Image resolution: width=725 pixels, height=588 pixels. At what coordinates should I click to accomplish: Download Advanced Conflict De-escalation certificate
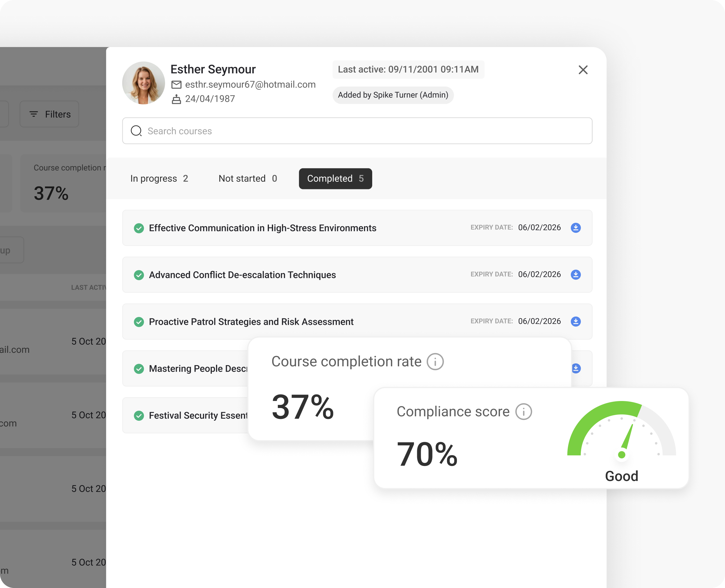[x=576, y=274]
